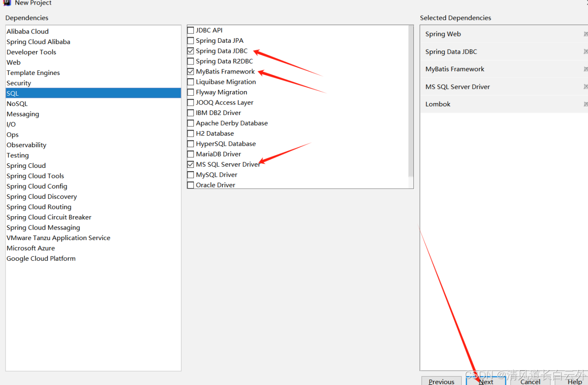The image size is (588, 385).
Task: Remove Lombok from selected dependencies
Action: tap(586, 104)
